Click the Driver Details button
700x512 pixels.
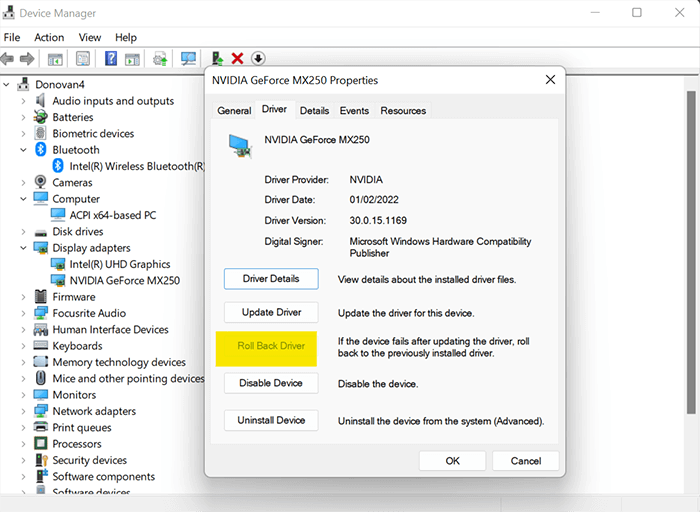click(271, 279)
